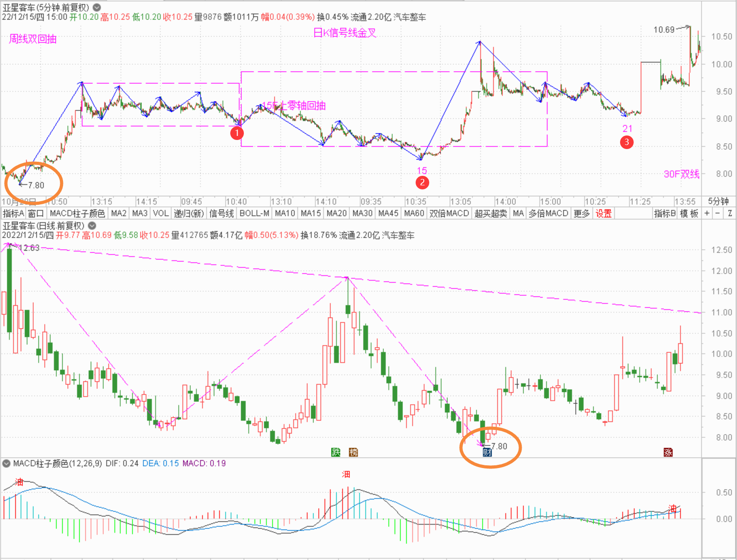This screenshot has height=560, width=737.
Task: Click the 09:45 time axis label
Action: click(x=191, y=202)
